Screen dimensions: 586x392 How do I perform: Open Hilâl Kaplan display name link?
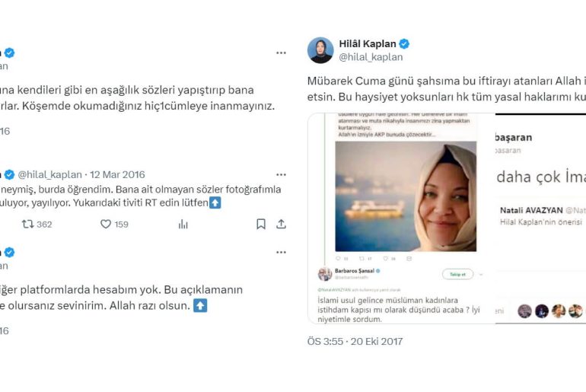tap(368, 43)
